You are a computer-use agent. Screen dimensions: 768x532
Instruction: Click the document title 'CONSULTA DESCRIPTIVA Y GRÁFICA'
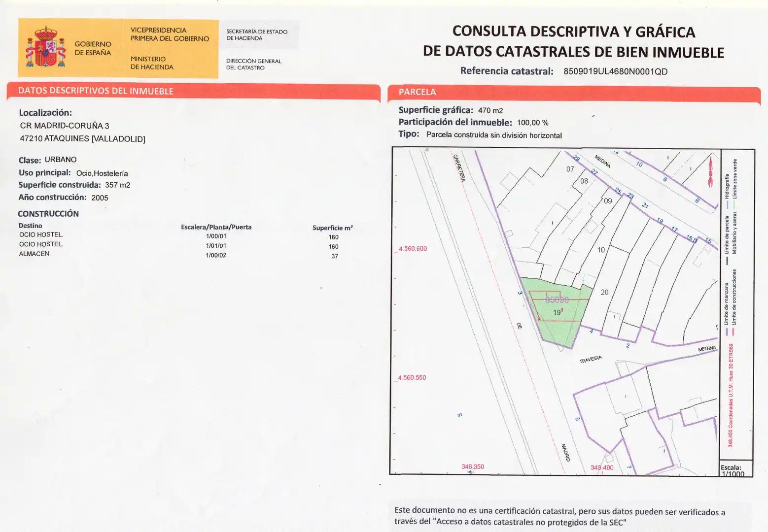(574, 32)
